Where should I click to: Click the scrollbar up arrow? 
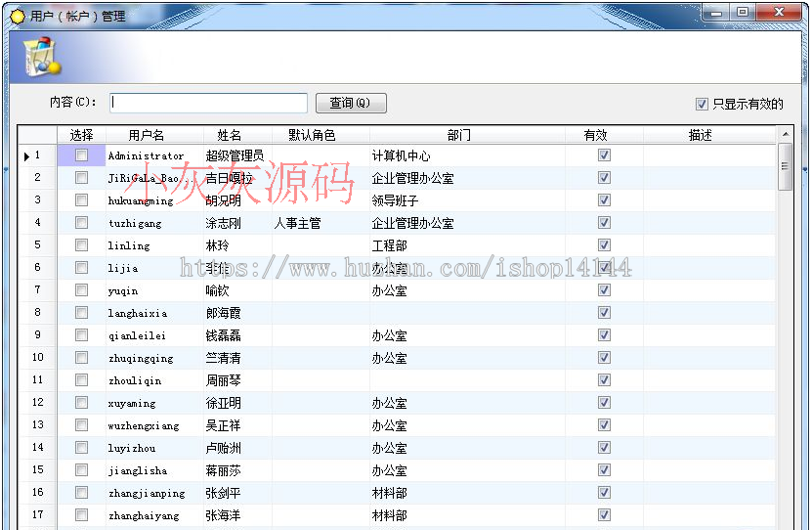click(785, 134)
